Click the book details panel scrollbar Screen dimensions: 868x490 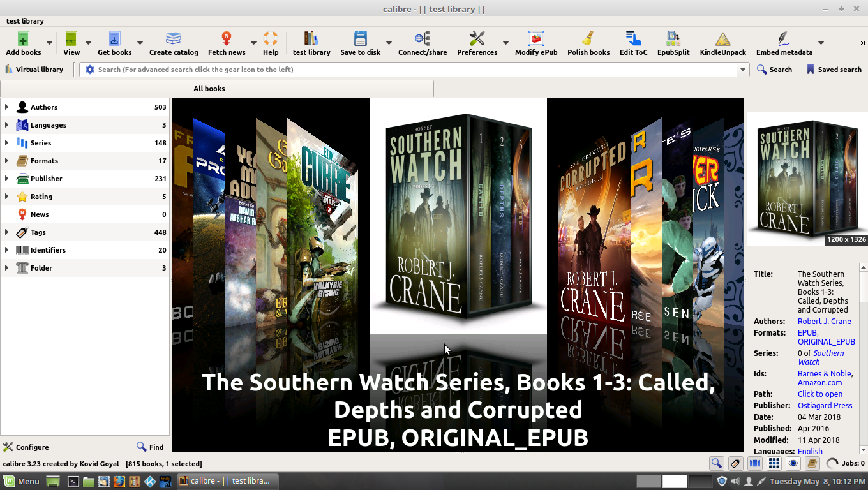click(863, 357)
